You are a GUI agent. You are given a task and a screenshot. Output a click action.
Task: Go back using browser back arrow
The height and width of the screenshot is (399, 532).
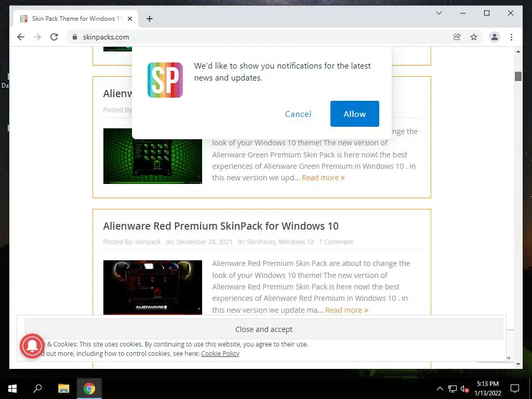point(21,37)
